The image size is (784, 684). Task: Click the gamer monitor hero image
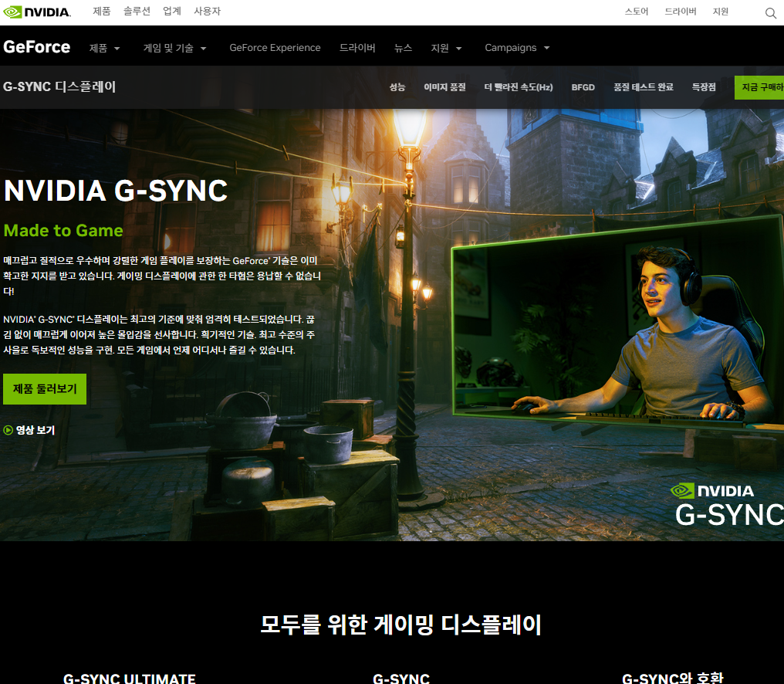coord(617,320)
